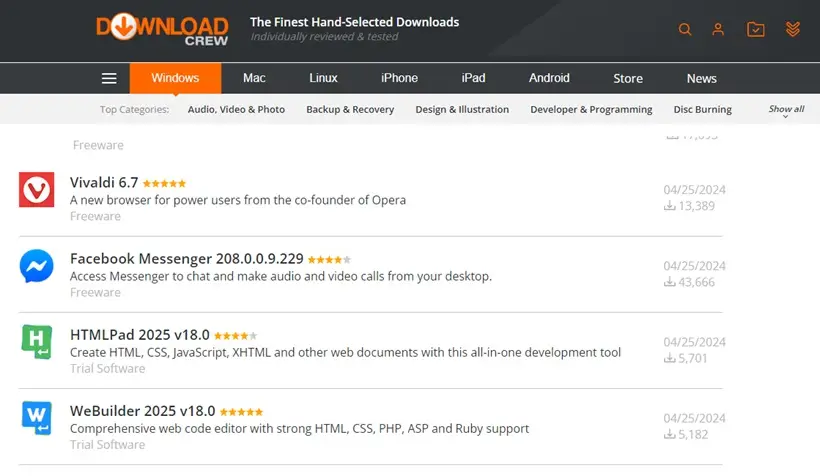Screen dimensions: 820x476
Task: Open Developer & Programming category
Action: coord(591,109)
